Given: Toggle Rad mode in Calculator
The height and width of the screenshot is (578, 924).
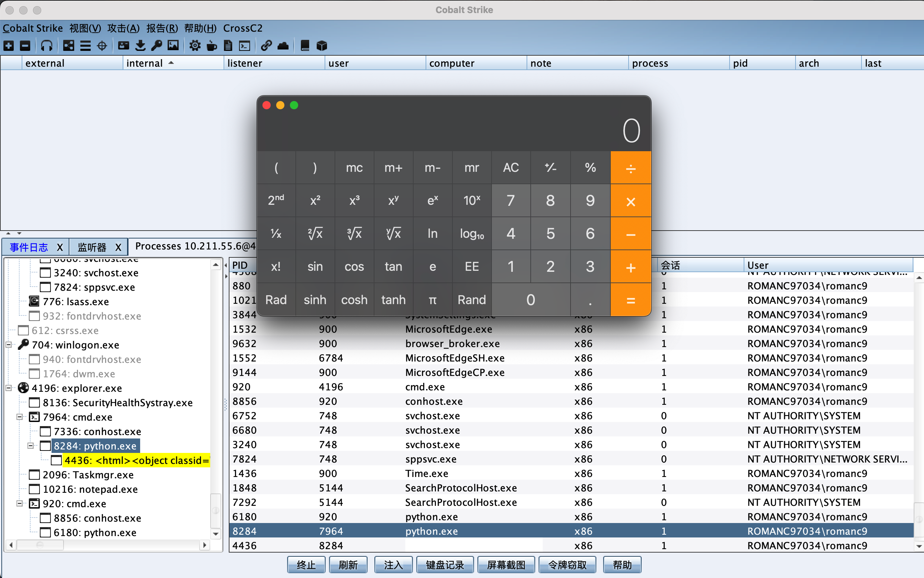Looking at the screenshot, I should tap(276, 300).
